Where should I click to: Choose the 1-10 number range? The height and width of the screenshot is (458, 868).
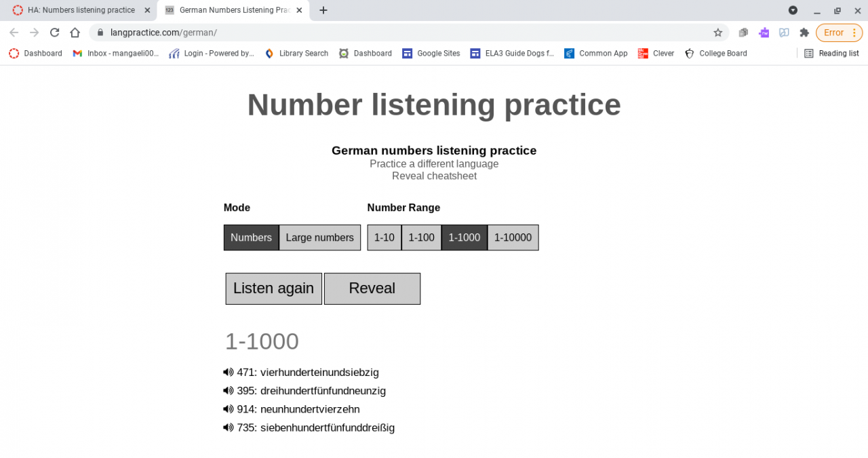tap(384, 237)
